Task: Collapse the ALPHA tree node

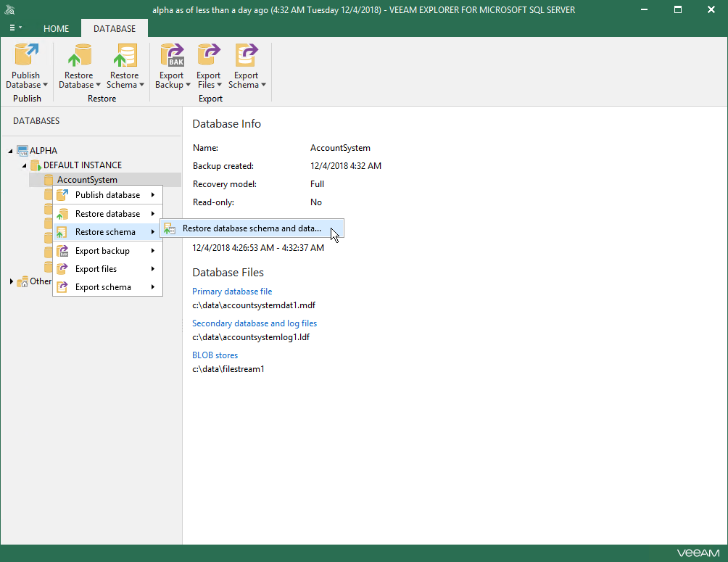Action: click(10, 151)
